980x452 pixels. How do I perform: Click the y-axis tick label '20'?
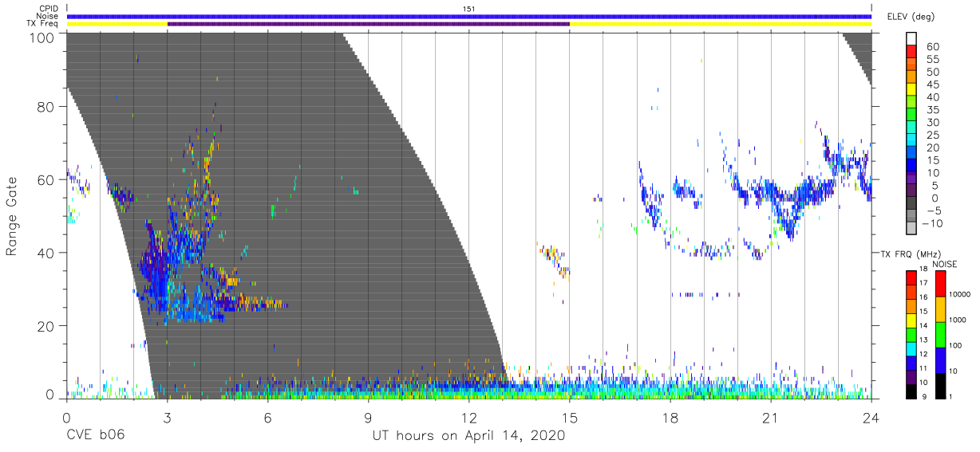click(45, 326)
